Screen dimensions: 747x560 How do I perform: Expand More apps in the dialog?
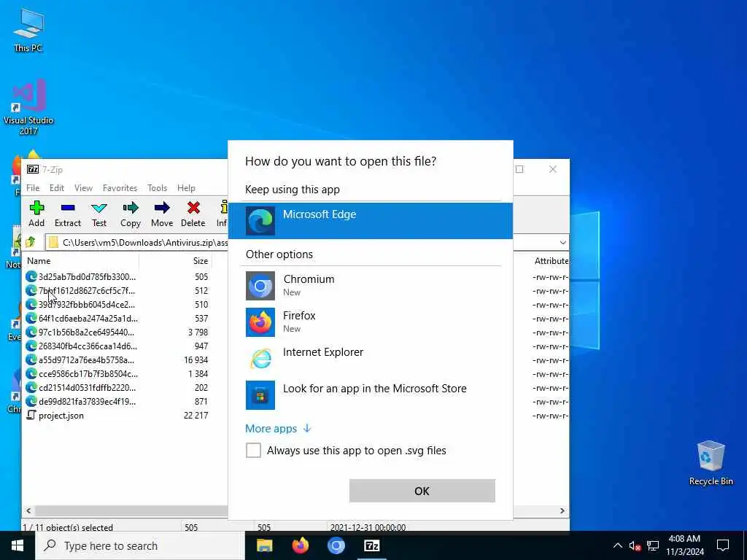[278, 429]
